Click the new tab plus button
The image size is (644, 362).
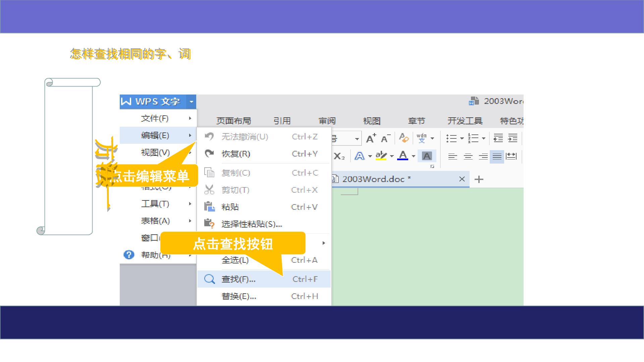[x=479, y=179]
